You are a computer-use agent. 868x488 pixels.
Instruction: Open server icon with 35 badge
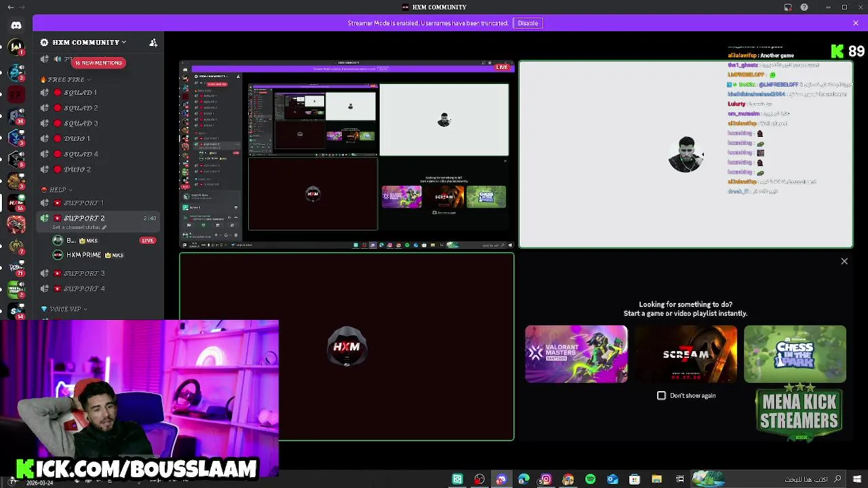click(x=16, y=115)
